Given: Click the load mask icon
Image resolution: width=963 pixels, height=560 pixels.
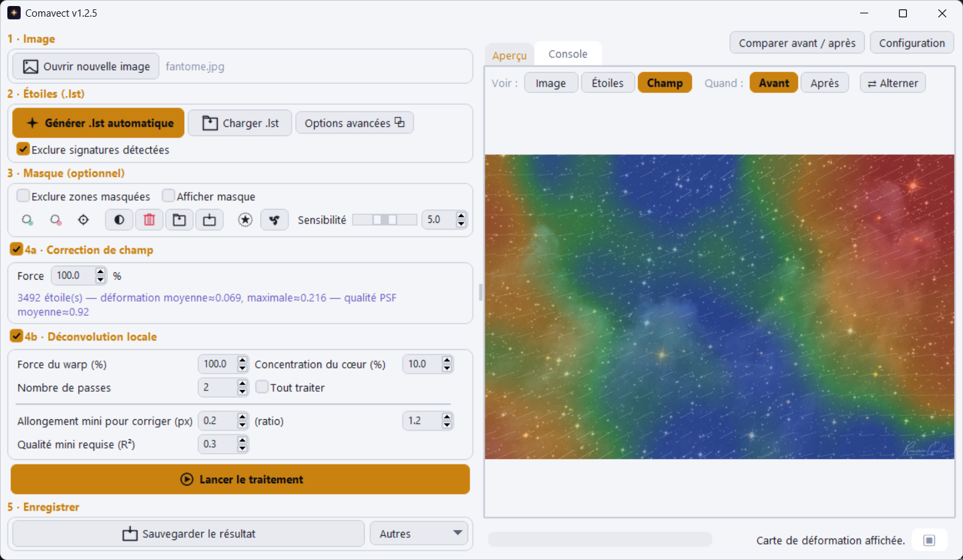Looking at the screenshot, I should (179, 220).
